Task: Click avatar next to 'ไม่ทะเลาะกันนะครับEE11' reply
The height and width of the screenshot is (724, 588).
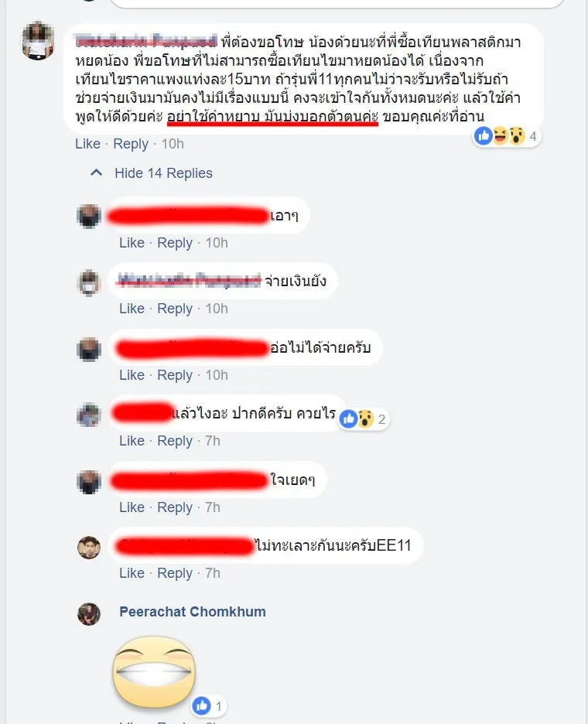Action: (x=89, y=548)
